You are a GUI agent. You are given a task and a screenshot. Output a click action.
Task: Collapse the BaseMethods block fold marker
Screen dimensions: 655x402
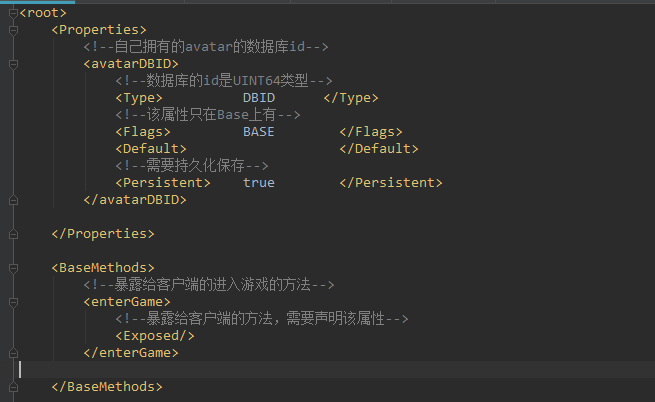tap(12, 268)
